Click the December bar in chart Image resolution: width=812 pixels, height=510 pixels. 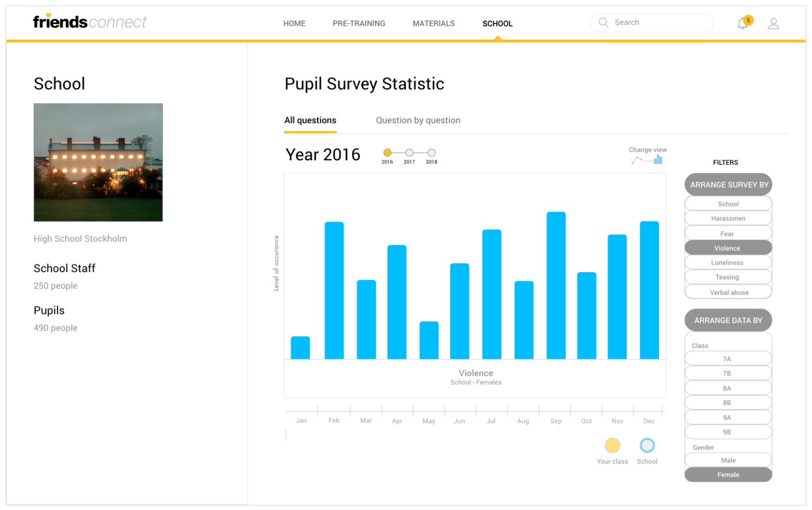[x=649, y=290]
